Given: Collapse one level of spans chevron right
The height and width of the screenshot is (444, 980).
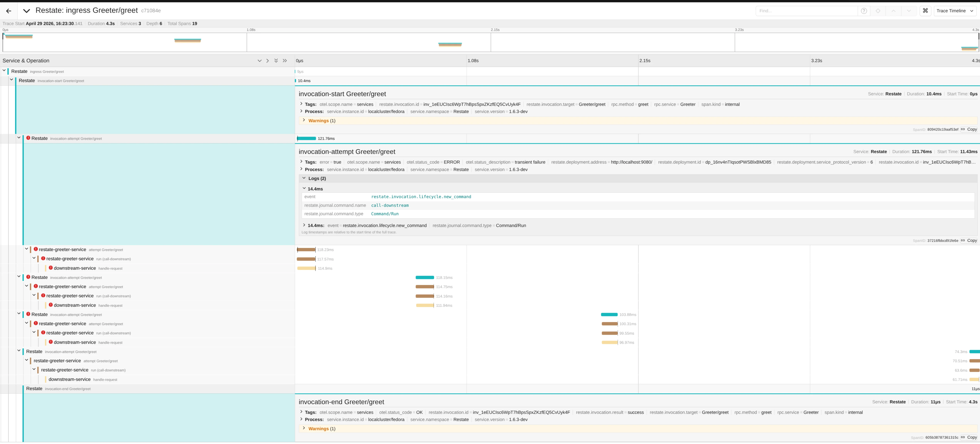Looking at the screenshot, I should click(268, 61).
